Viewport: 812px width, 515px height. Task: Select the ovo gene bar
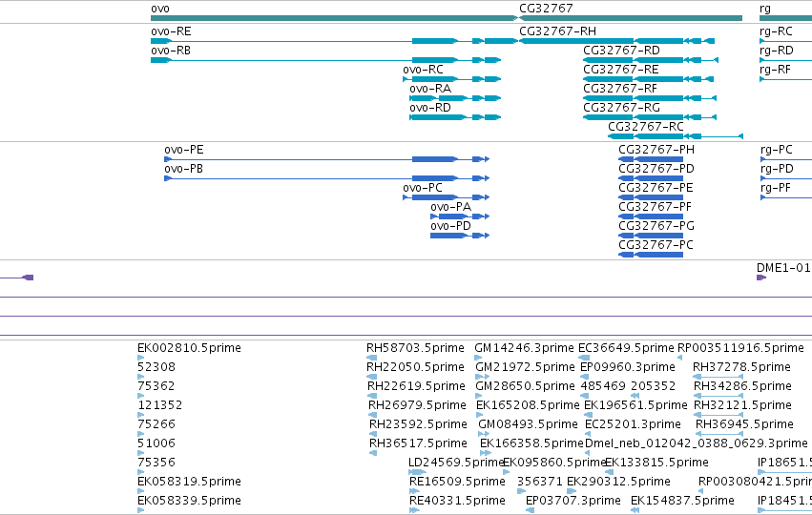[x=334, y=18]
